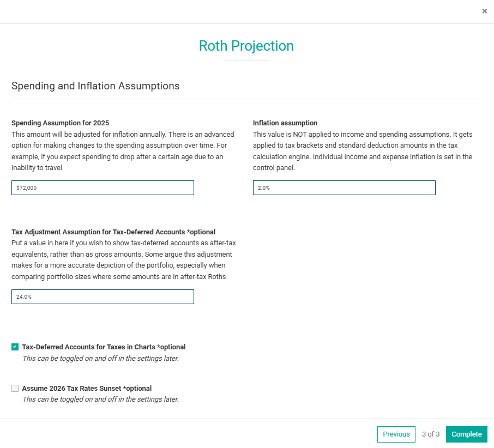Click the Tax-Deferred Accounts for Taxes label
The width and height of the screenshot is (494, 448).
click(104, 347)
